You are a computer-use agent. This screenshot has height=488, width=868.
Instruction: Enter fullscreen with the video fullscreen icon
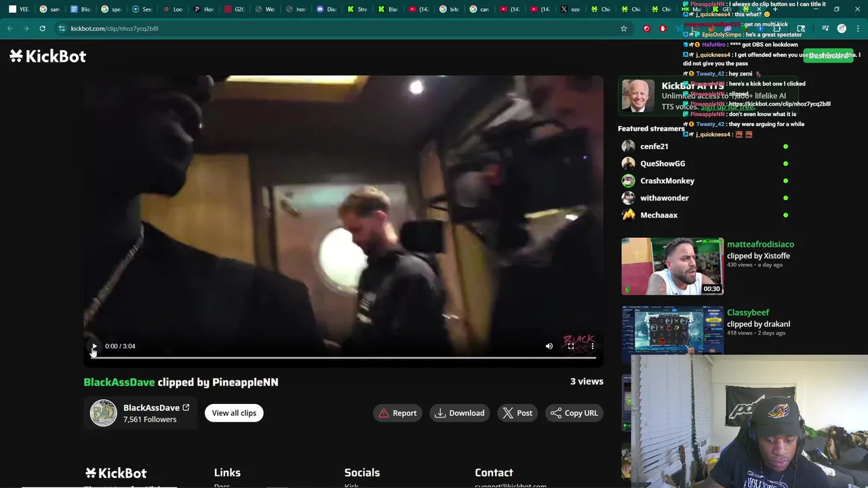click(571, 346)
